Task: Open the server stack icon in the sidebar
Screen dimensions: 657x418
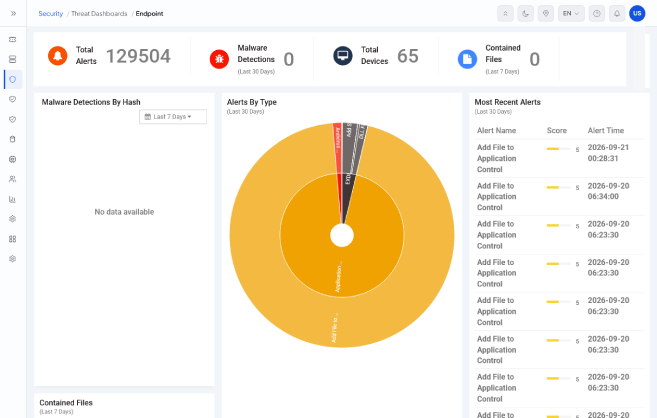Action: [13, 59]
